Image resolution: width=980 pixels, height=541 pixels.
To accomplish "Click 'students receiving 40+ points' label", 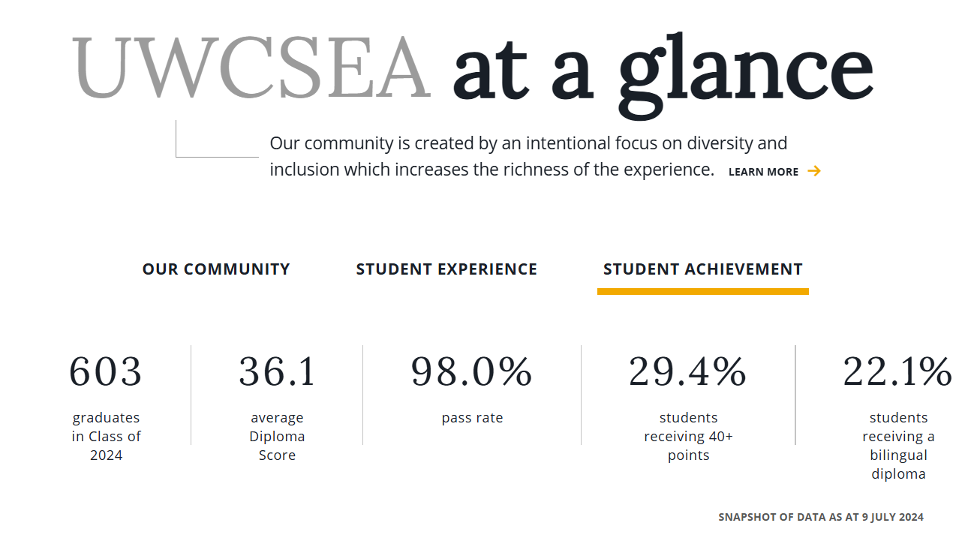I will coord(688,436).
